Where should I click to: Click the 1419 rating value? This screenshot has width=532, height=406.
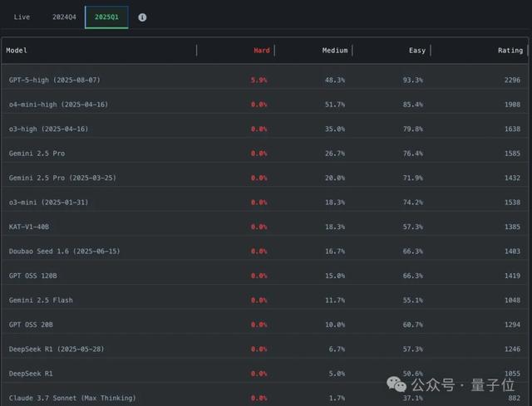click(x=512, y=276)
